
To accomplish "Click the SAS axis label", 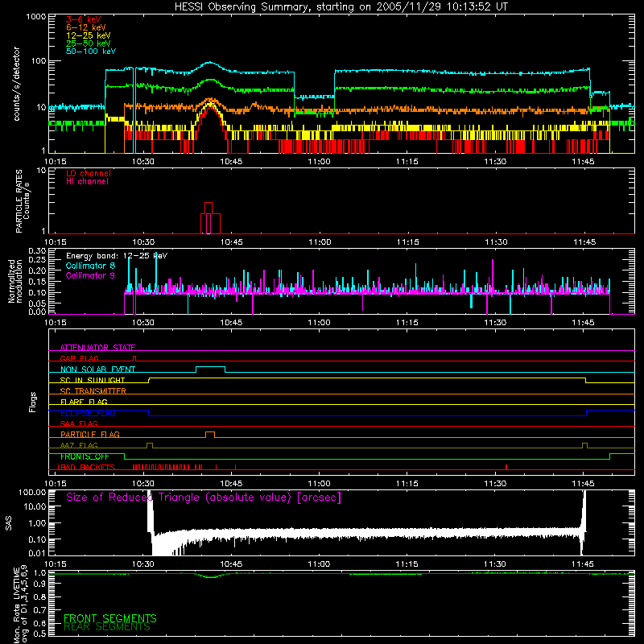I will [9, 522].
